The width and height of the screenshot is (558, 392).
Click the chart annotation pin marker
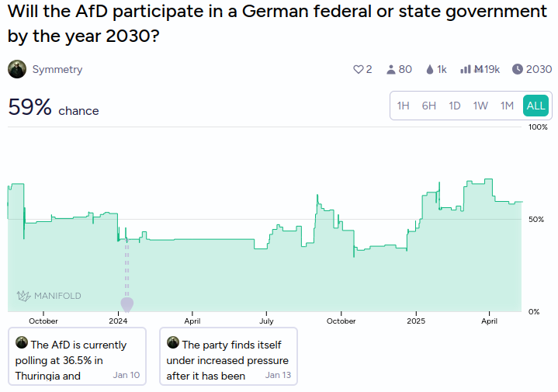[127, 305]
